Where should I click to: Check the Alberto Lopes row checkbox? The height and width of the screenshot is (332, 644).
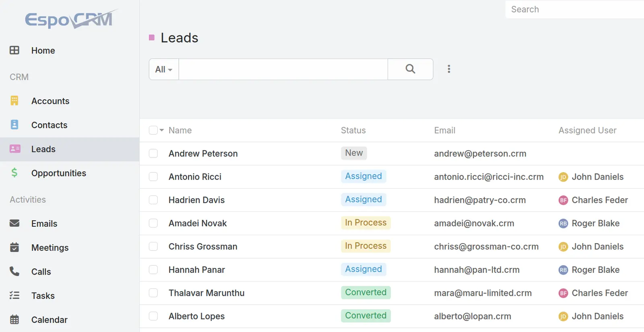(153, 317)
